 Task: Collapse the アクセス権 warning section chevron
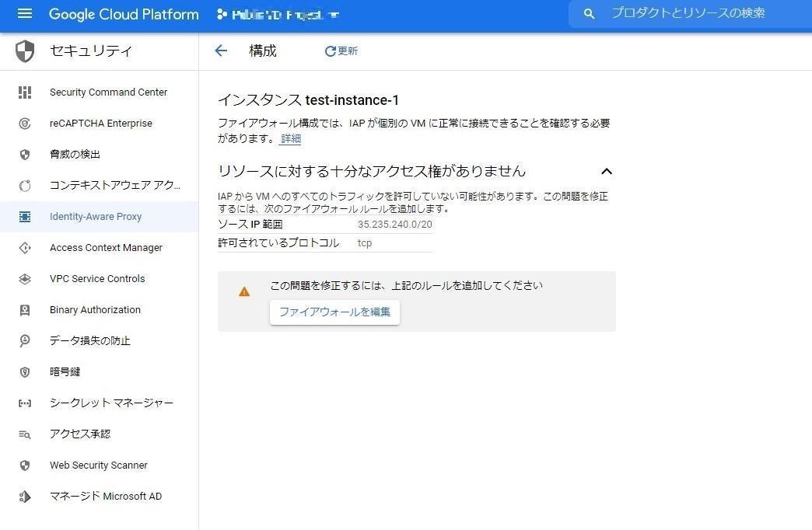click(x=607, y=171)
